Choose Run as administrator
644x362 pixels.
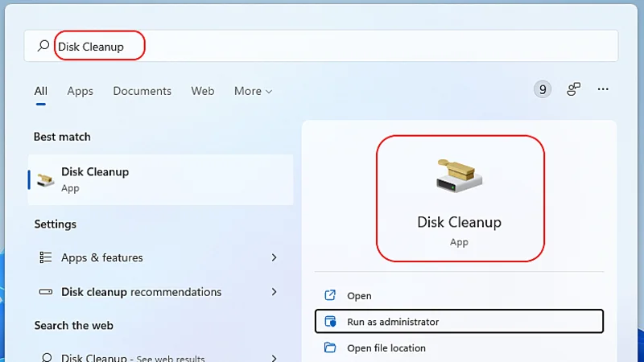(x=459, y=321)
